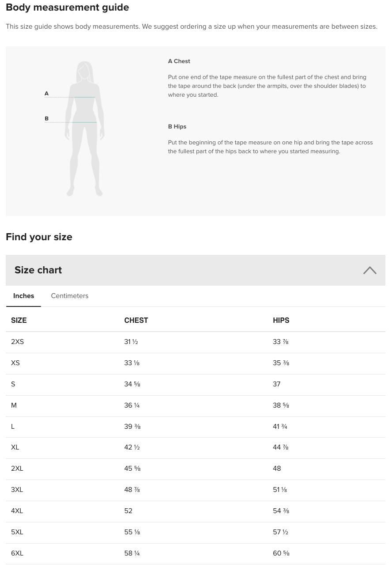Click the CHEST column header
The width and height of the screenshot is (392, 567).
[x=136, y=320]
